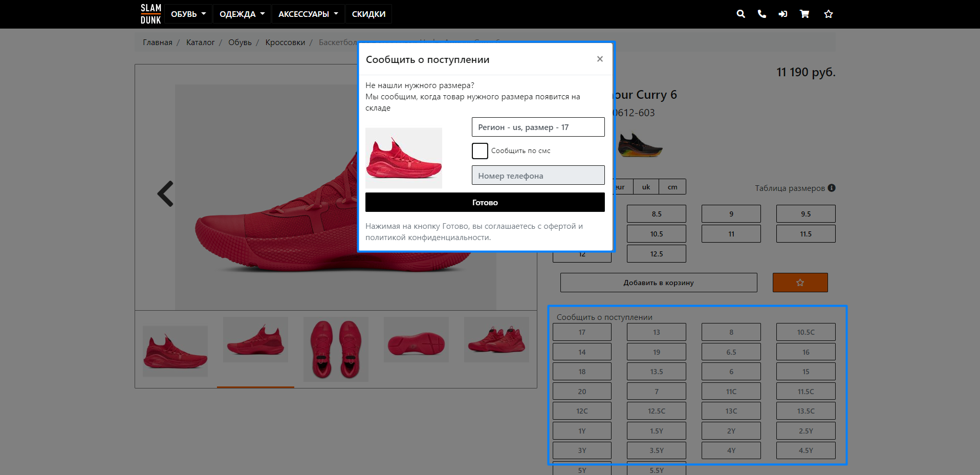Request notification for size 15
This screenshot has width=980, height=475.
coord(806,372)
